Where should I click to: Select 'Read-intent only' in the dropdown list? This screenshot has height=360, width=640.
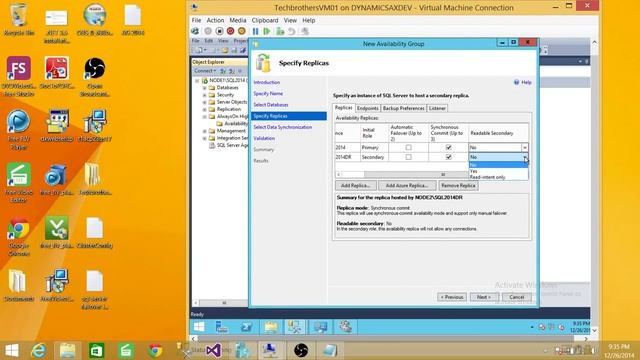pos(498,177)
